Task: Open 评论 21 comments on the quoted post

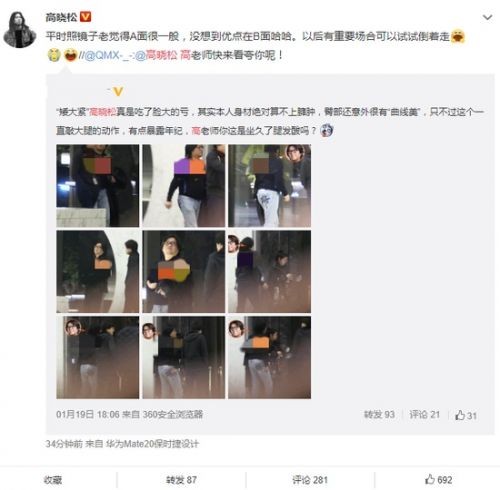Action: (425, 415)
